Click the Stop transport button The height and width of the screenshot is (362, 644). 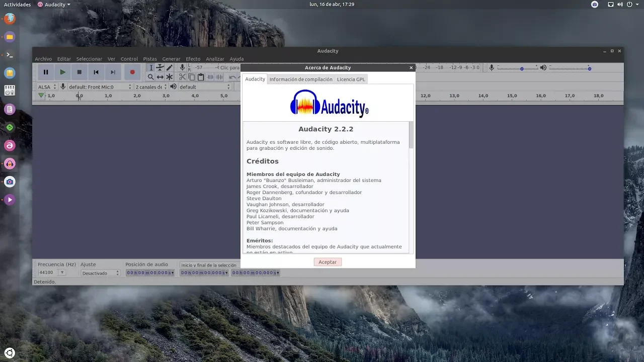(x=79, y=72)
